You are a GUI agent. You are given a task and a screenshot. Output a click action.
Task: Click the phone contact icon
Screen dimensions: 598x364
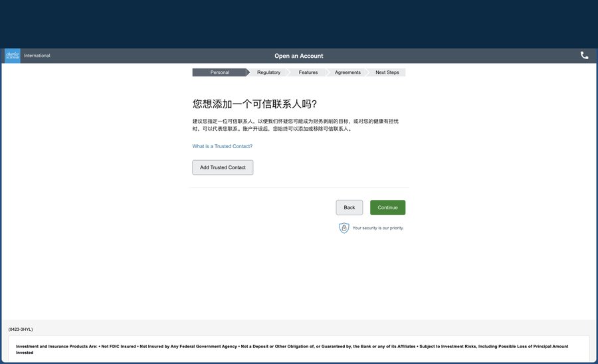pos(584,56)
